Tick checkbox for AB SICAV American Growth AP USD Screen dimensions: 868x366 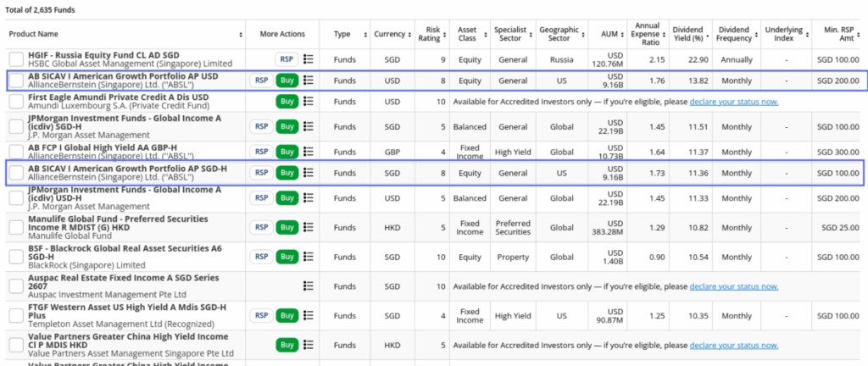[x=17, y=80]
